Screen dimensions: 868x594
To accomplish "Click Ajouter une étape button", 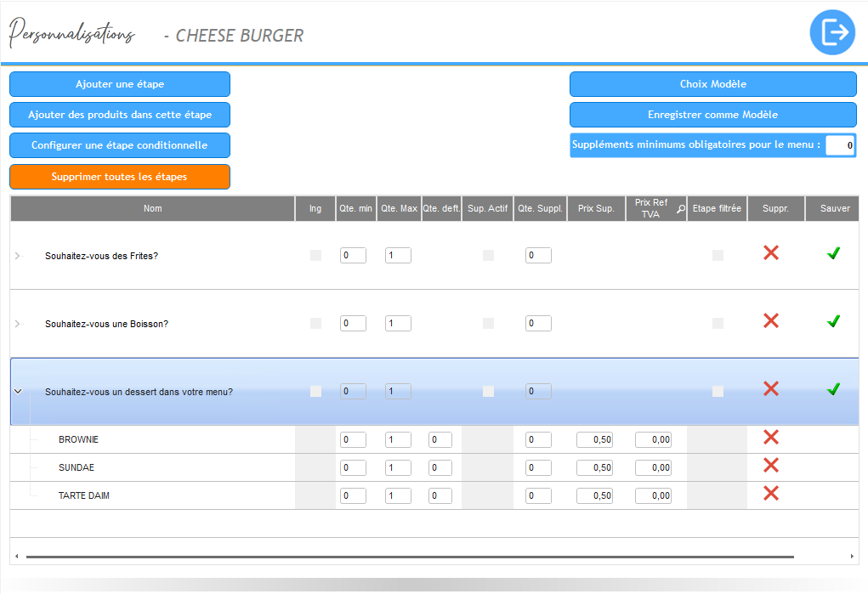I will point(120,84).
